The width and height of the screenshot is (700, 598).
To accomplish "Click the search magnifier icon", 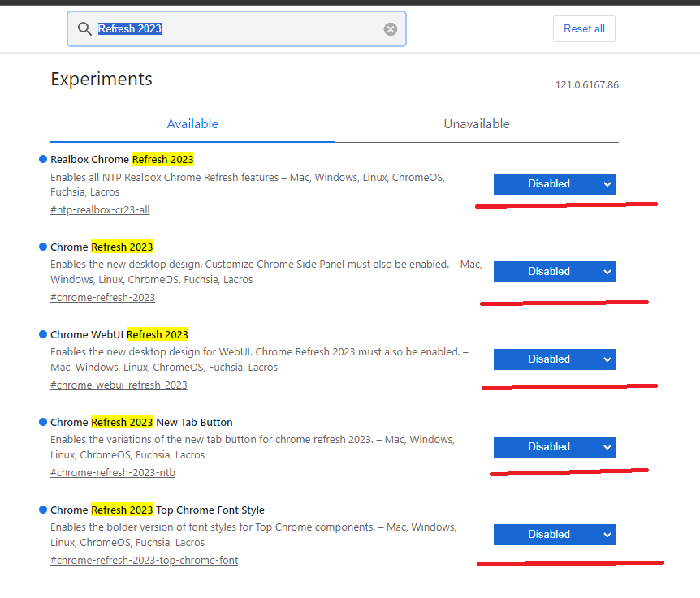I will (x=84, y=29).
